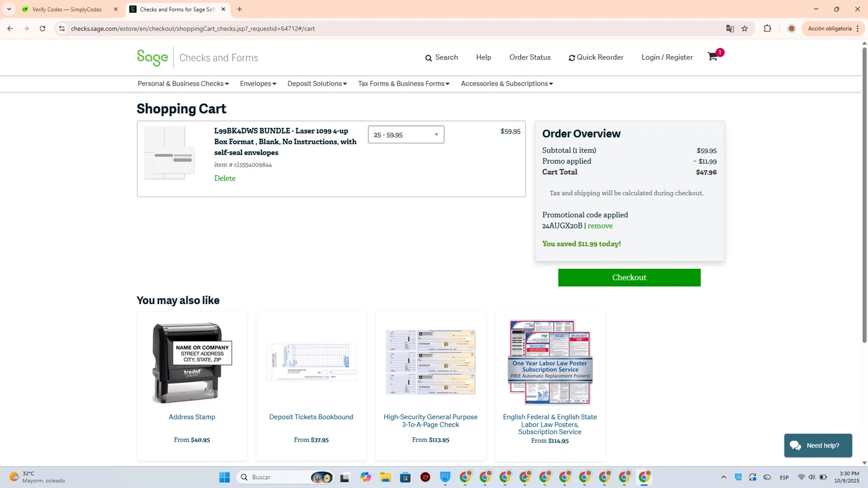Close the Checks and Forms for Sage tab
This screenshot has width=868, height=488.
pyautogui.click(x=223, y=9)
